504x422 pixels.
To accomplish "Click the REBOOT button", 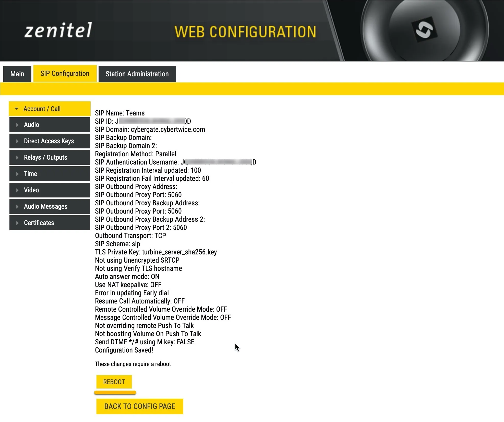I will [x=114, y=382].
